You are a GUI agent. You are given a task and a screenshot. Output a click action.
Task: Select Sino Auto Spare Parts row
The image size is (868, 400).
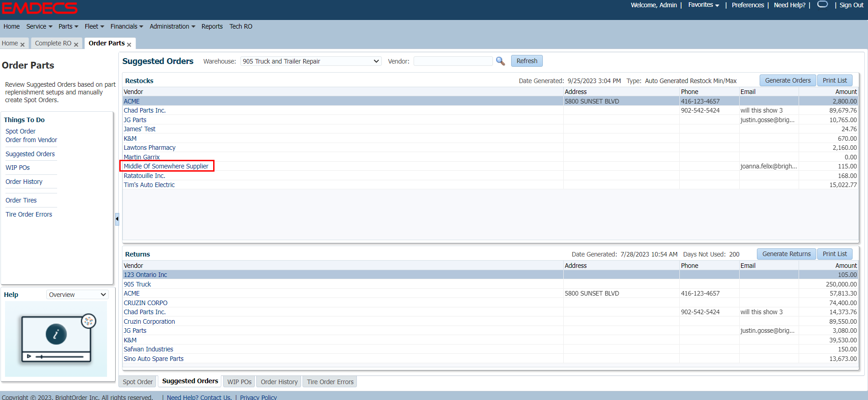(x=490, y=359)
